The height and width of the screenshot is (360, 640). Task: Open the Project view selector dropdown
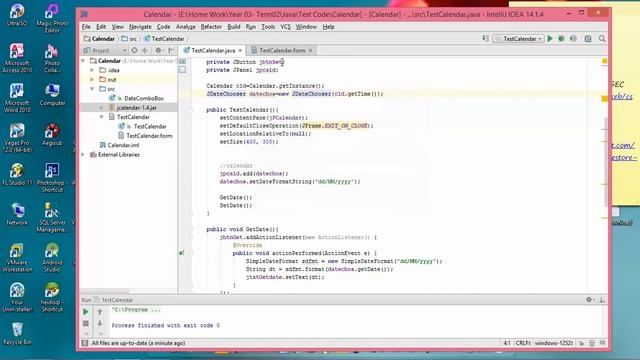click(x=105, y=50)
